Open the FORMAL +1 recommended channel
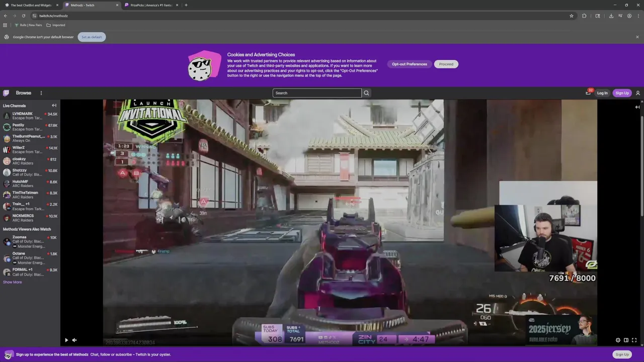The width and height of the screenshot is (644, 362). (30, 272)
